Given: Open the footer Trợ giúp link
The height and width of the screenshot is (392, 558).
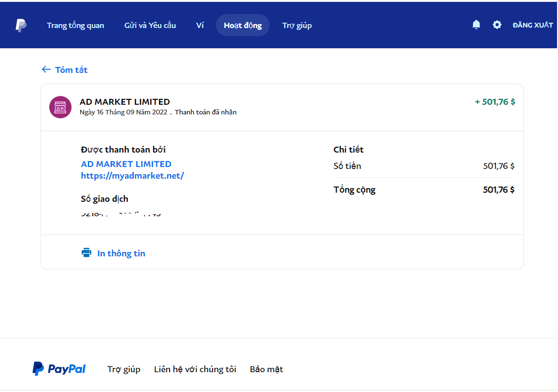Looking at the screenshot, I should 124,369.
